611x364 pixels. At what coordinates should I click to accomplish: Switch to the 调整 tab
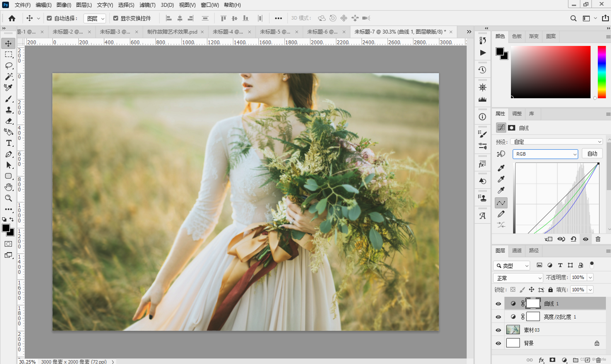517,114
